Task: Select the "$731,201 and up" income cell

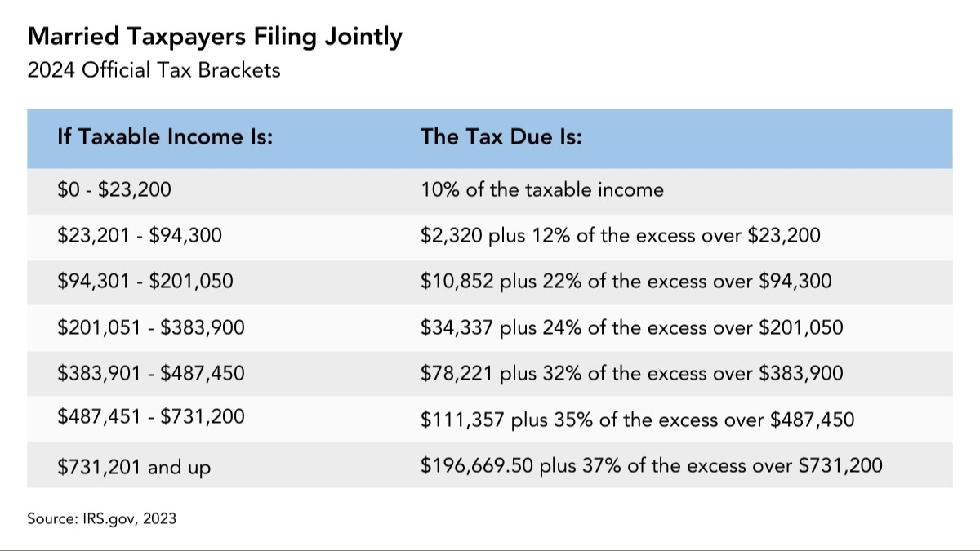Action: pyautogui.click(x=133, y=467)
